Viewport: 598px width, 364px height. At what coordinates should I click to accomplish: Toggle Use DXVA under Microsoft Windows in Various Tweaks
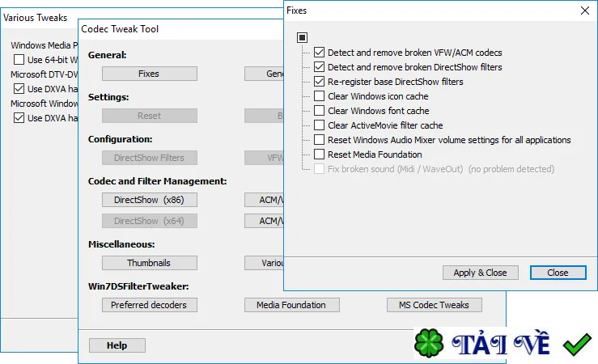pos(19,118)
